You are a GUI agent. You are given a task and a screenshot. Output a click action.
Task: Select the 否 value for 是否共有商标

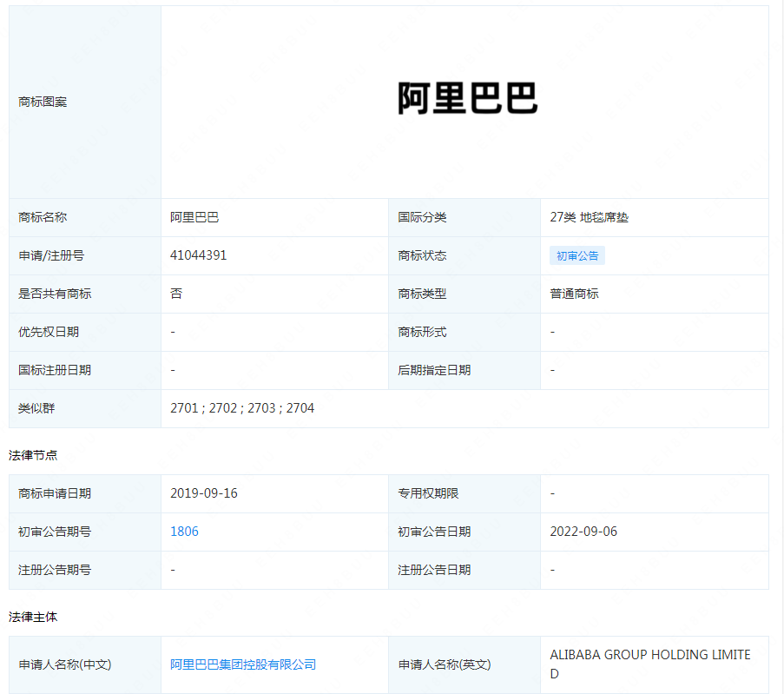click(176, 294)
